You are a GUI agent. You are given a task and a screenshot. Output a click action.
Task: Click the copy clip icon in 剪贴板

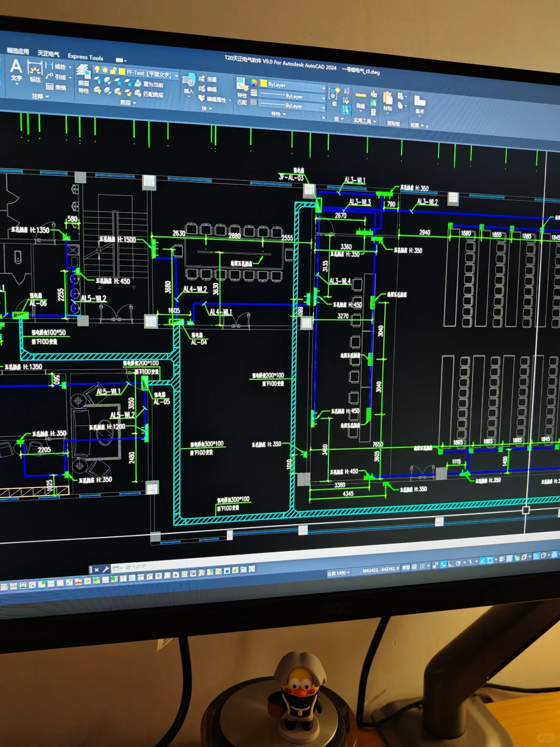pyautogui.click(x=400, y=105)
